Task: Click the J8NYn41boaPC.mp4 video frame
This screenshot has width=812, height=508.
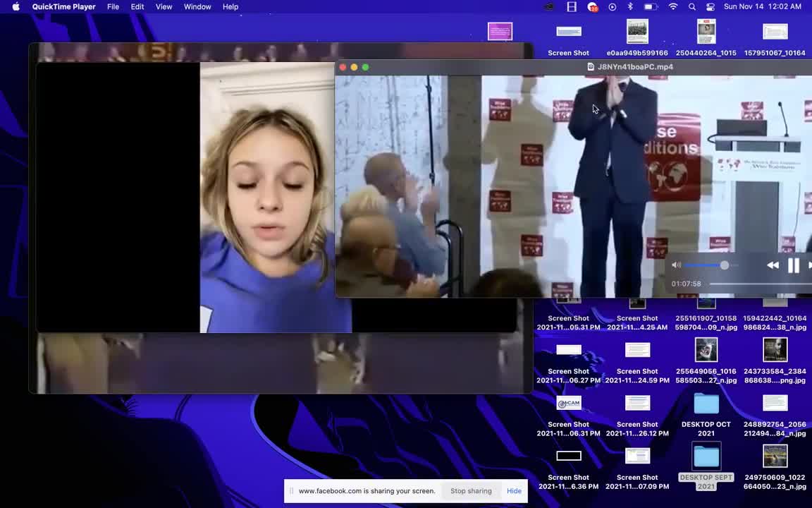Action: coord(573,186)
